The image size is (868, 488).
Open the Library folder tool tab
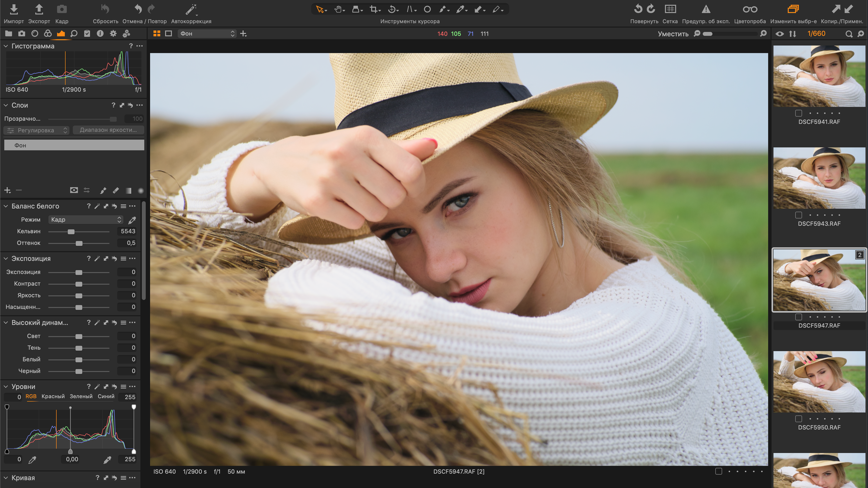(8, 34)
